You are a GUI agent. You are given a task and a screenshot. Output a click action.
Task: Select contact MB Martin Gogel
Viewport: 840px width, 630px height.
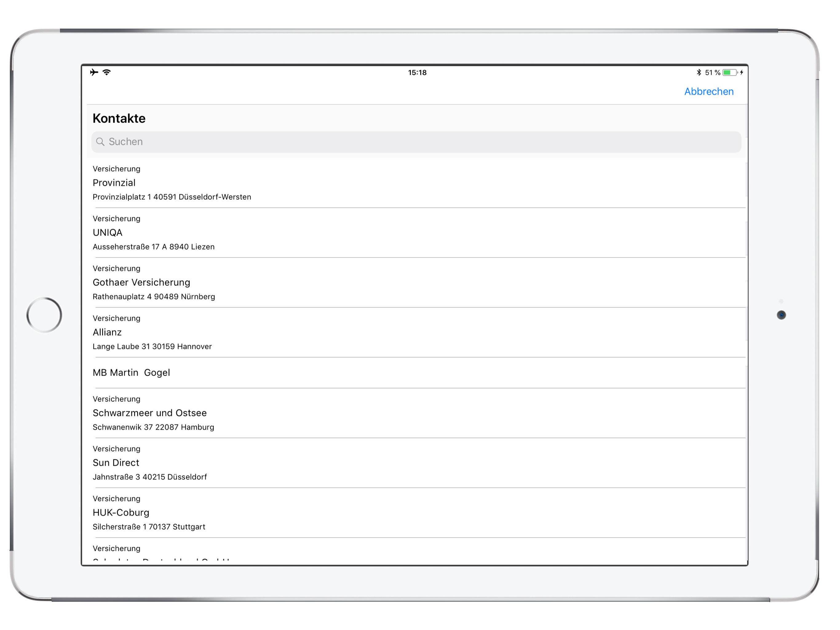417,373
